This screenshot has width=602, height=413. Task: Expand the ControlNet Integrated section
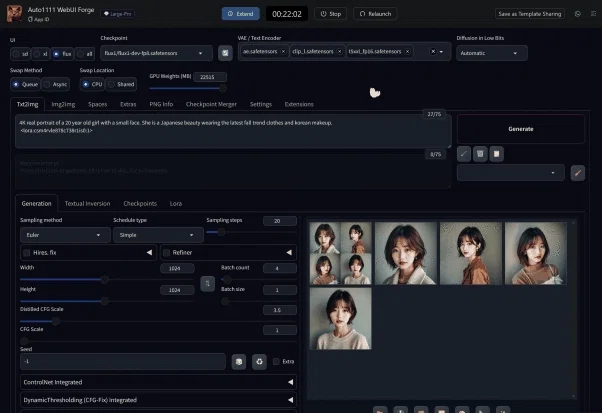(158, 382)
